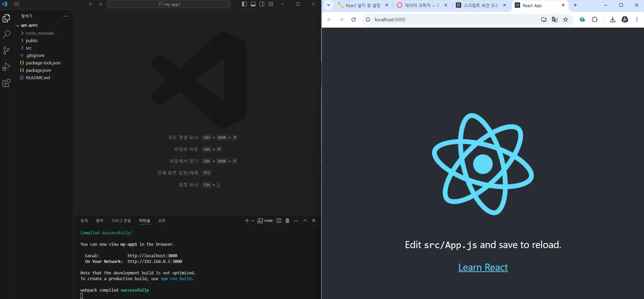Open a new Chrome tab
This screenshot has height=299, width=644.
pos(575,5)
